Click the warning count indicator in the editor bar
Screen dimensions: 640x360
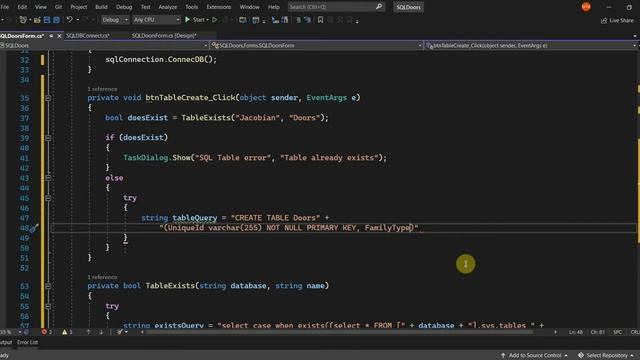pos(67,332)
